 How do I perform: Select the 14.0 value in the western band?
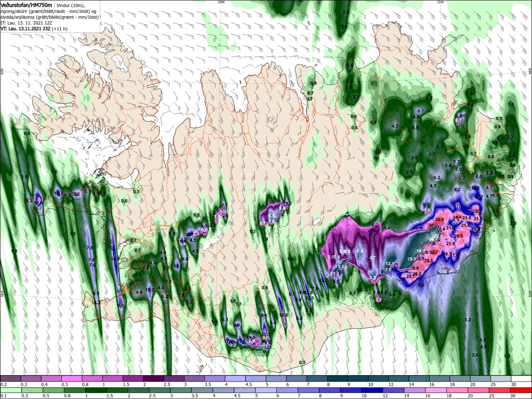pyautogui.click(x=115, y=259)
